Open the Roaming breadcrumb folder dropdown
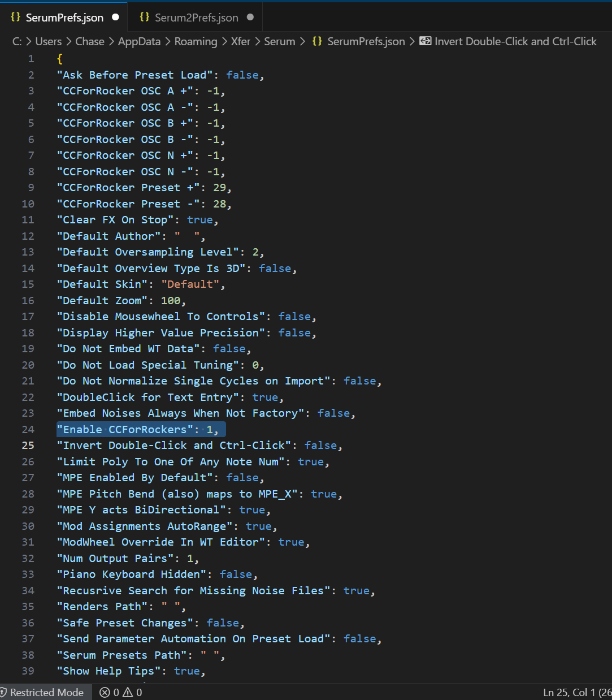 pyautogui.click(x=196, y=41)
